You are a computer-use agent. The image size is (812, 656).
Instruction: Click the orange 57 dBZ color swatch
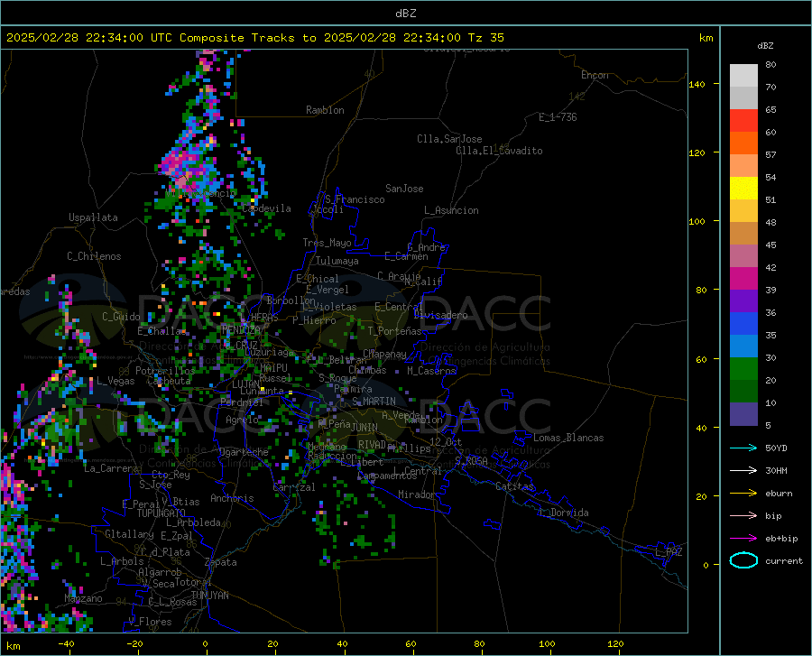point(743,143)
